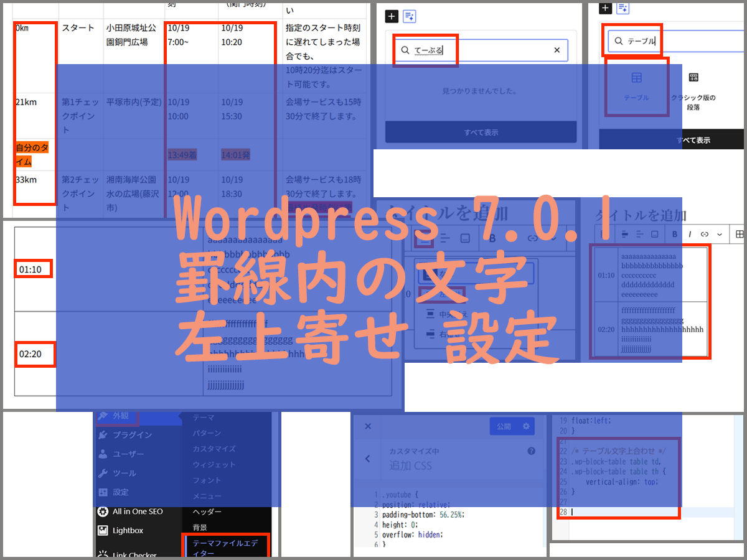Click the 33km distance cell
Viewport: 747px width, 560px height.
[34, 193]
